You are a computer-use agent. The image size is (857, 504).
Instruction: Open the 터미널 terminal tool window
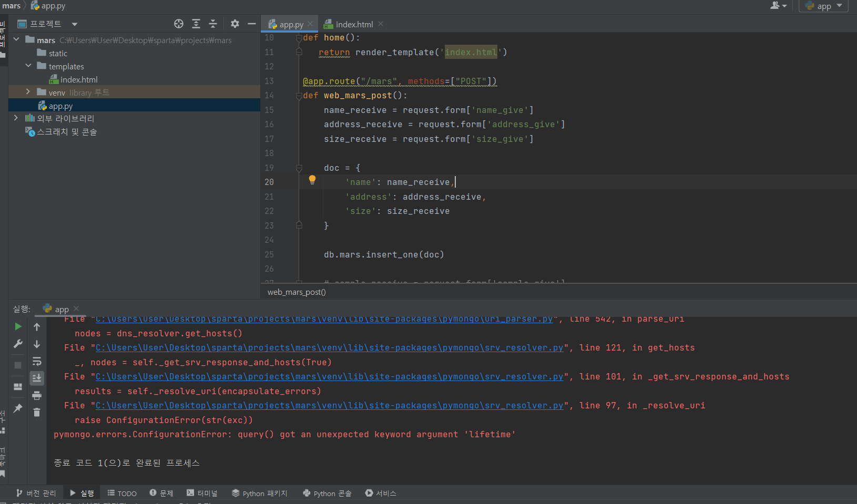coord(202,493)
